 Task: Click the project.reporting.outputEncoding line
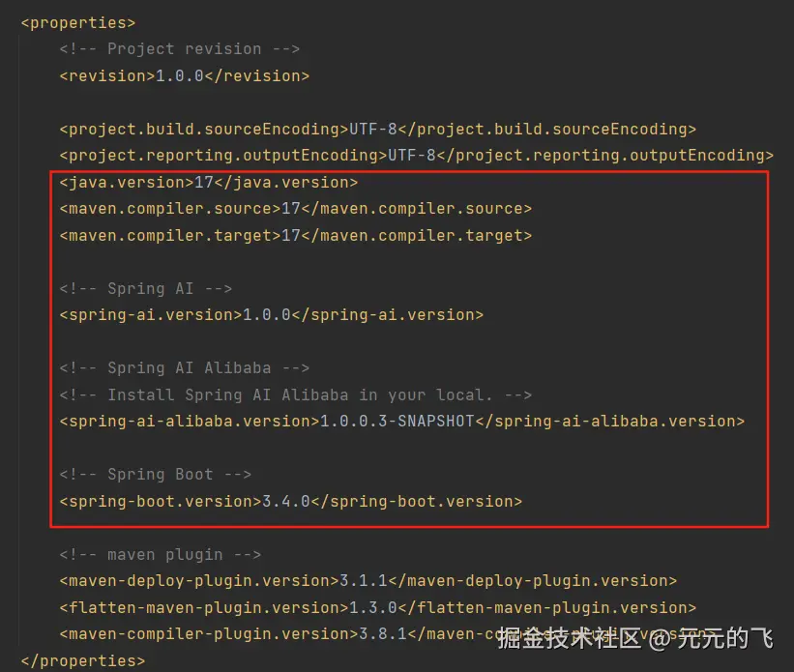pyautogui.click(x=416, y=156)
